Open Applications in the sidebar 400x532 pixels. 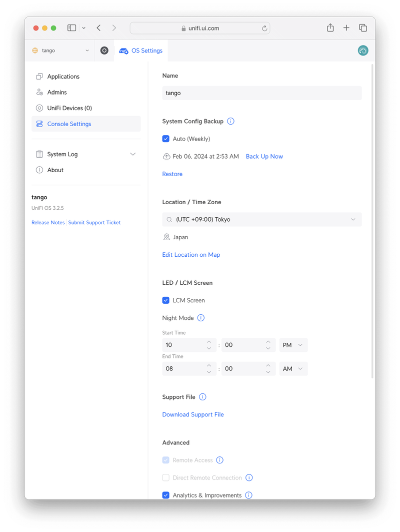tap(63, 77)
